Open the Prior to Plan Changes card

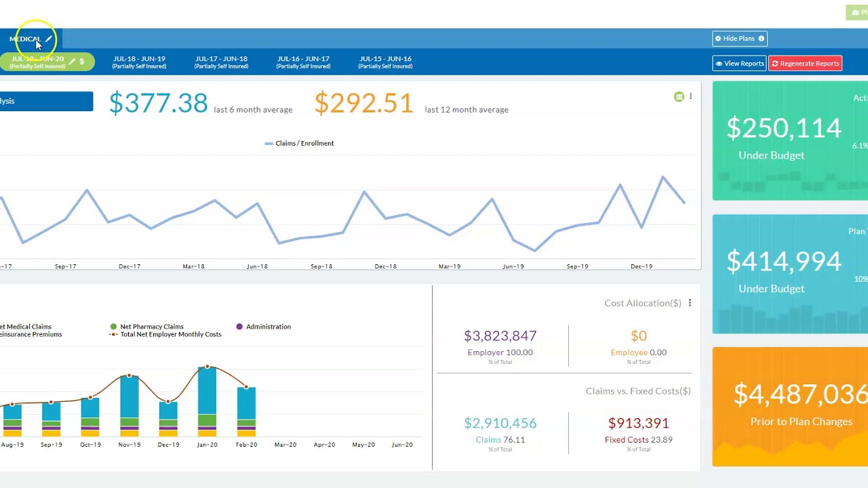click(x=790, y=407)
